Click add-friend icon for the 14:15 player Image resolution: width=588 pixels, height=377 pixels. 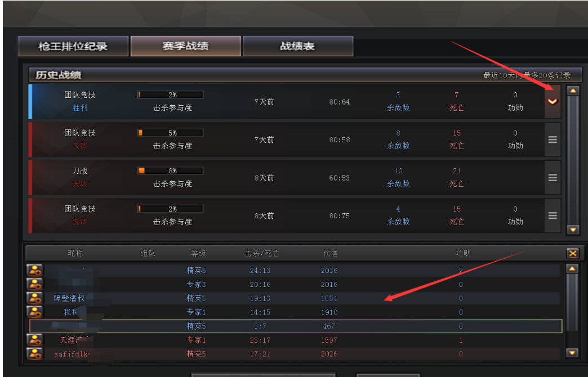35,312
